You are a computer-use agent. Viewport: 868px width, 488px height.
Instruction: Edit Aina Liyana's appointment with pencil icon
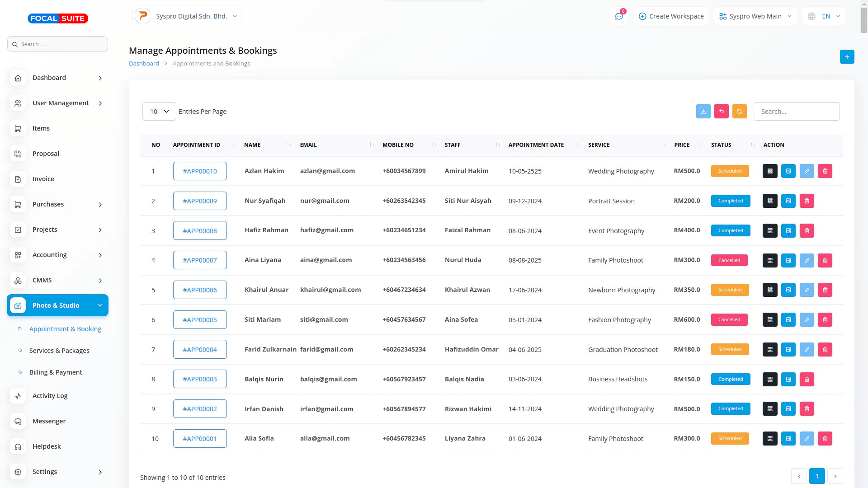pos(807,260)
